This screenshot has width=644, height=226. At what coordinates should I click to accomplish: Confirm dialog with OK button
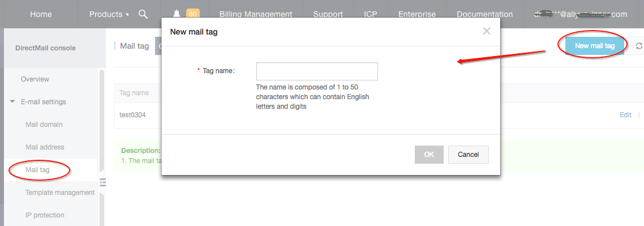429,155
